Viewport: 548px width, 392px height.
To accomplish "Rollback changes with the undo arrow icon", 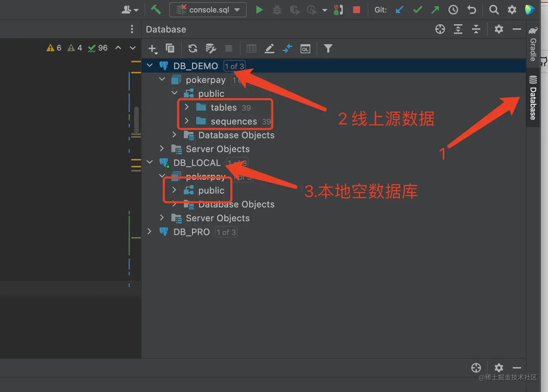I will click(x=472, y=10).
